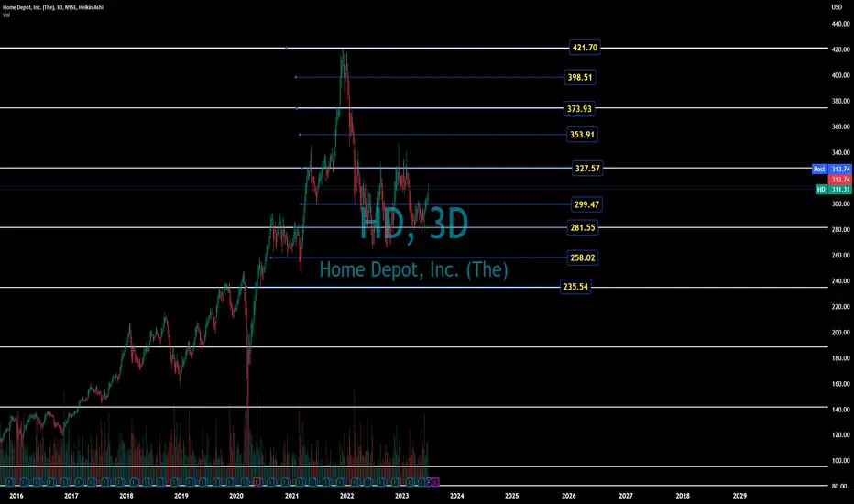Click the Home Depot chart title legend
This screenshot has height=504, width=854.
[x=53, y=7]
